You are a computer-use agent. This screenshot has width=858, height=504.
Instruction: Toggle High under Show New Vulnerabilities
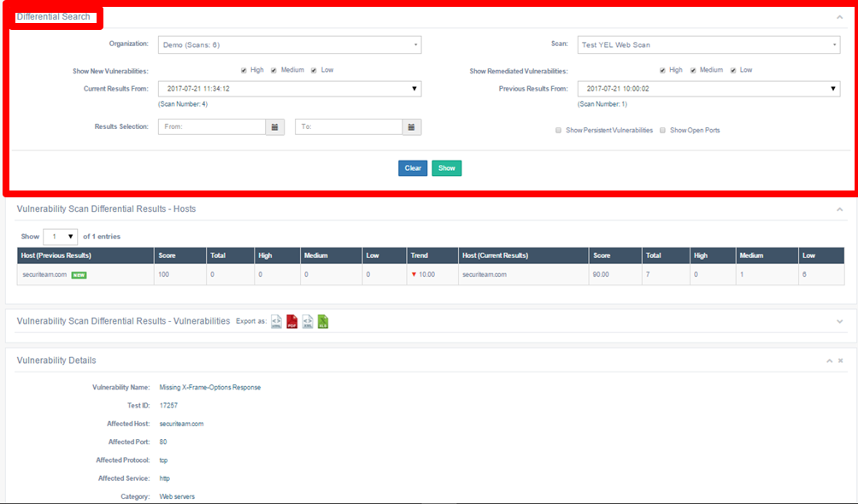[244, 70]
